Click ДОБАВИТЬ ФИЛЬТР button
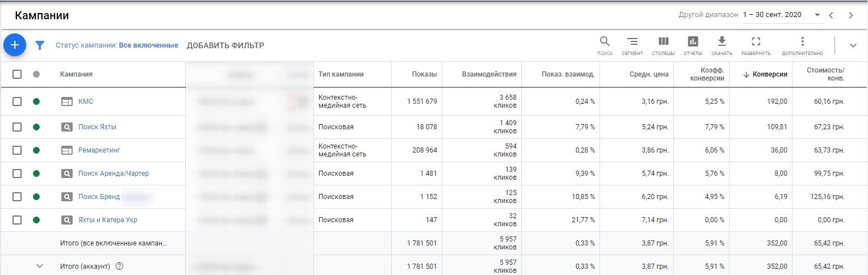 (225, 45)
